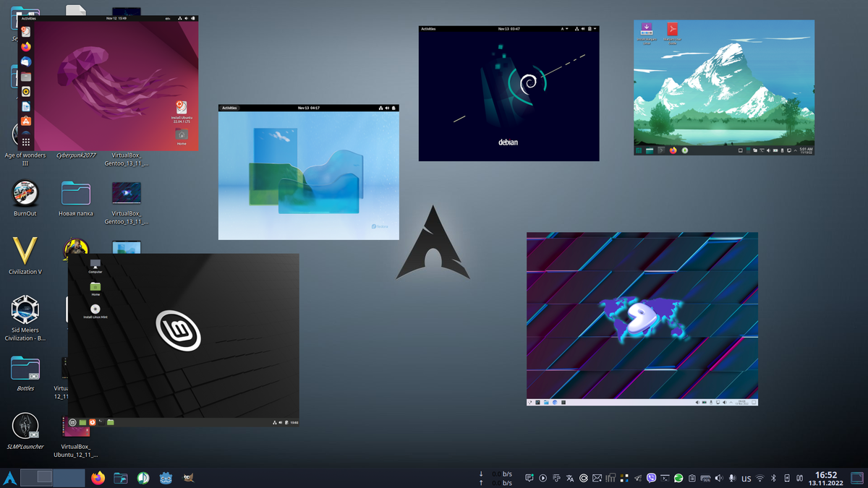Click Home folder in Mint screenshot
Viewport: 868px width, 488px height.
pyautogui.click(x=95, y=288)
